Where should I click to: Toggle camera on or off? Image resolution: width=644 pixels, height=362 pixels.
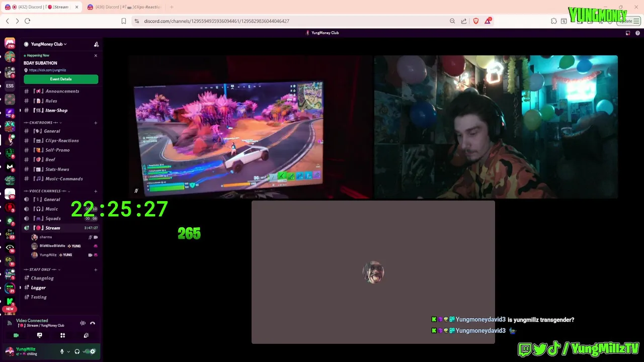pyautogui.click(x=16, y=335)
